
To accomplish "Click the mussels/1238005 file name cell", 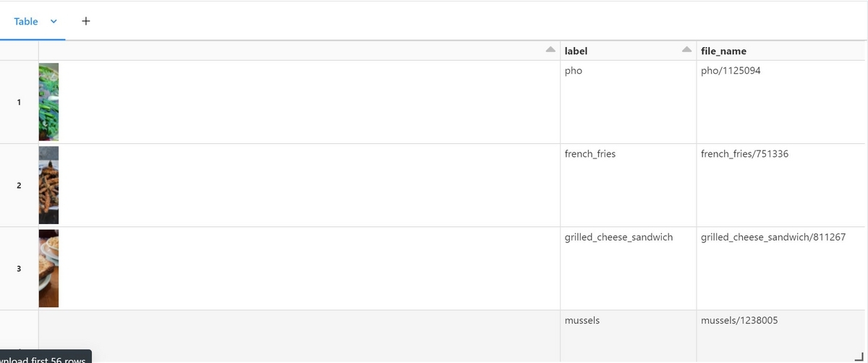I will point(782,336).
